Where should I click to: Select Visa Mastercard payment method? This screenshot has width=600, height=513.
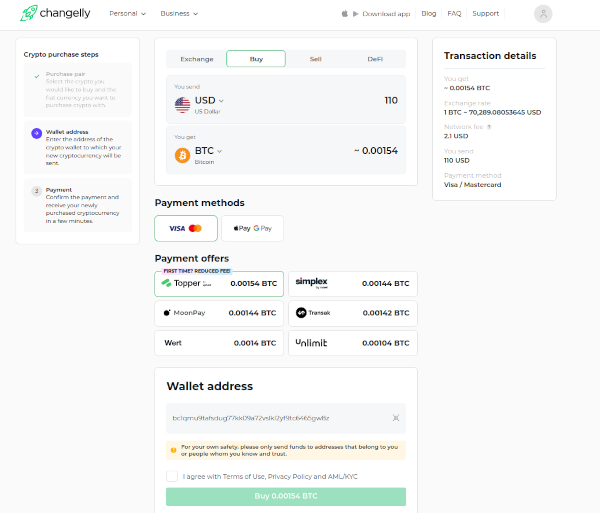pyautogui.click(x=186, y=228)
